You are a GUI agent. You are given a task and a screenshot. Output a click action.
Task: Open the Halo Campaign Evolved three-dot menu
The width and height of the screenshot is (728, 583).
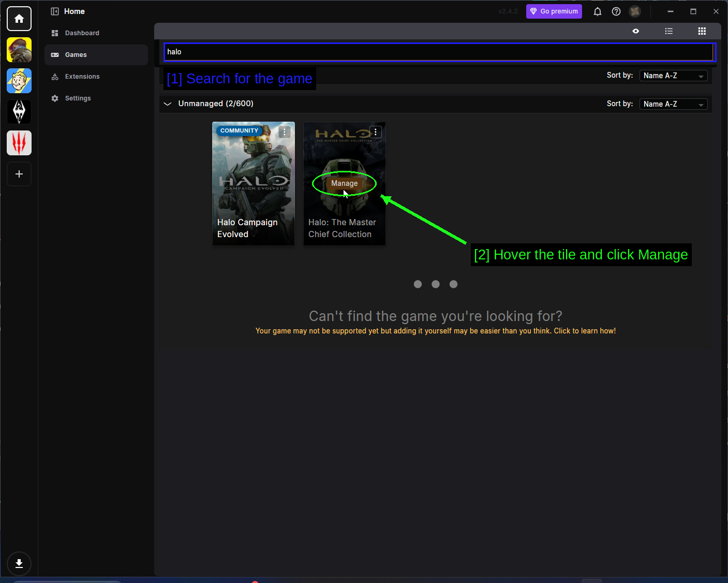pos(285,132)
